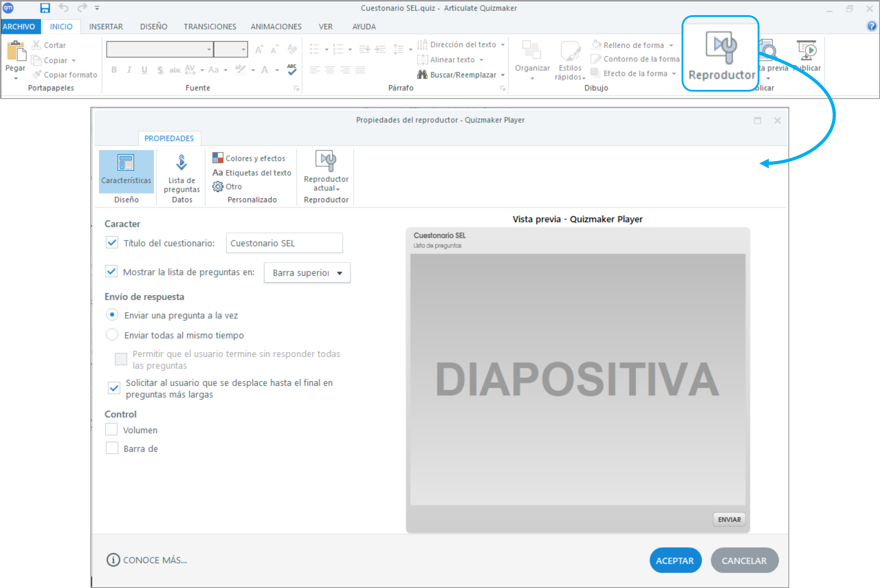This screenshot has height=588, width=880.
Task: Switch to ANIMACIONES ribbon tab
Action: coord(276,27)
